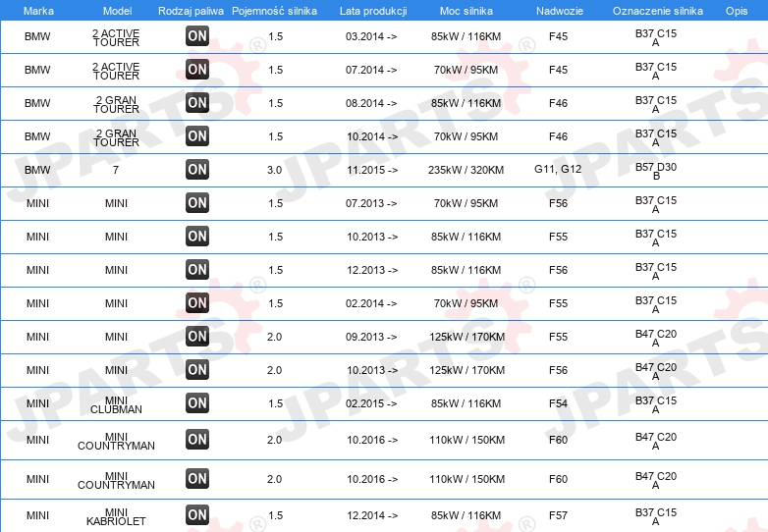
Task: Click the 12.2014 -> production date
Action: (x=372, y=515)
